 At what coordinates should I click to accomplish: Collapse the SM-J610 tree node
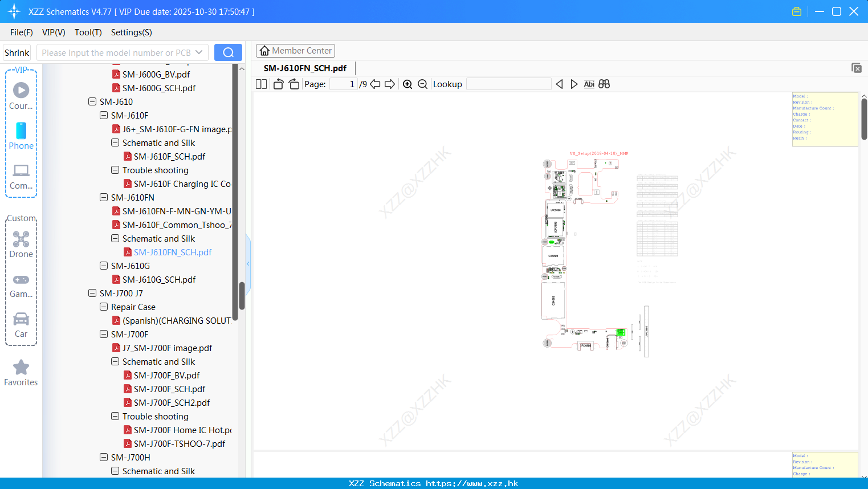click(x=92, y=101)
